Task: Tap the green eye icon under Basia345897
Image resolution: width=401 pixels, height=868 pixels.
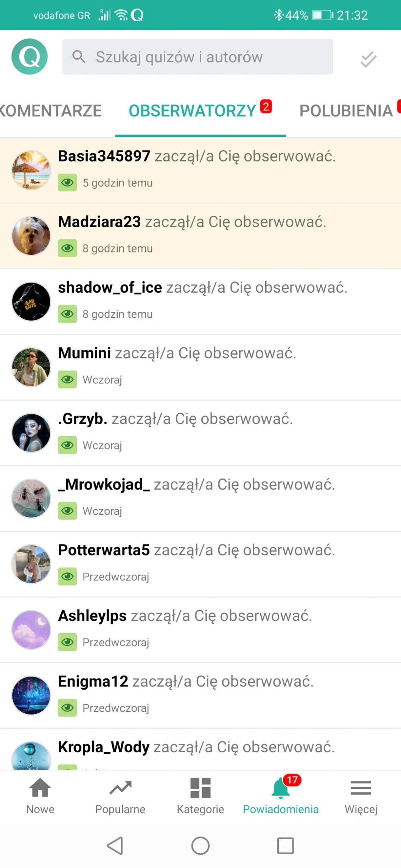Action: (67, 183)
